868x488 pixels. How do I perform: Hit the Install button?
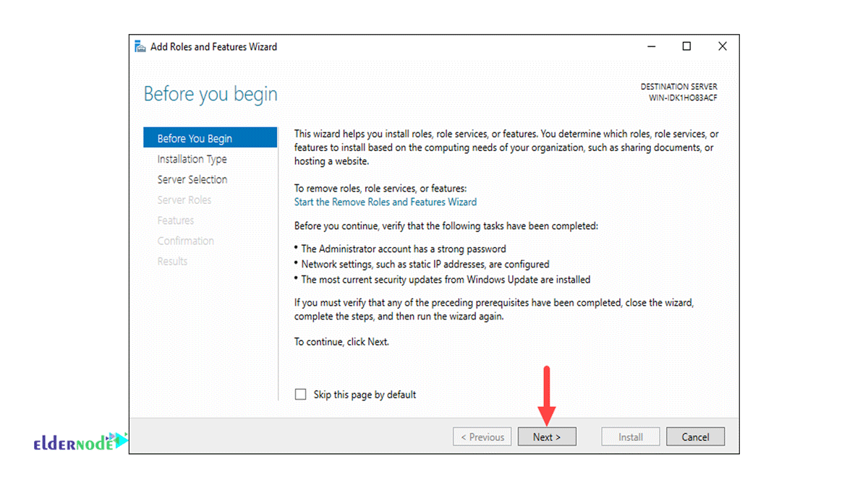[630, 437]
